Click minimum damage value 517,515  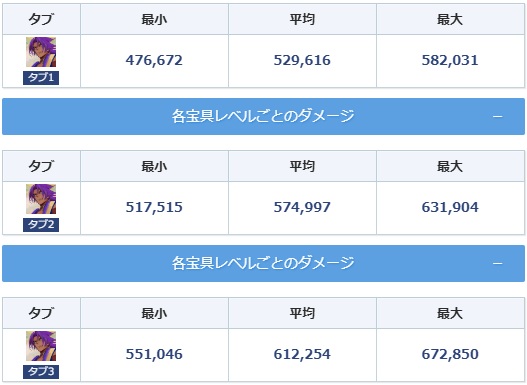pyautogui.click(x=154, y=207)
